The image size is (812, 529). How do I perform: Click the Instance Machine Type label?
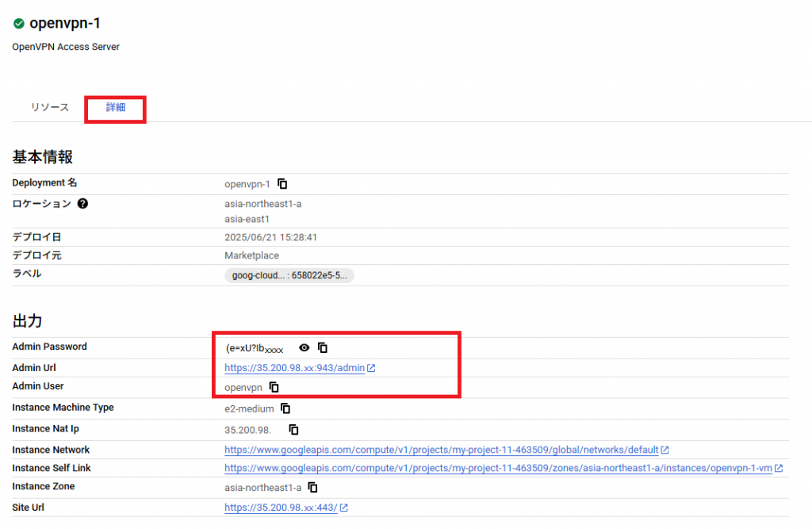click(63, 407)
